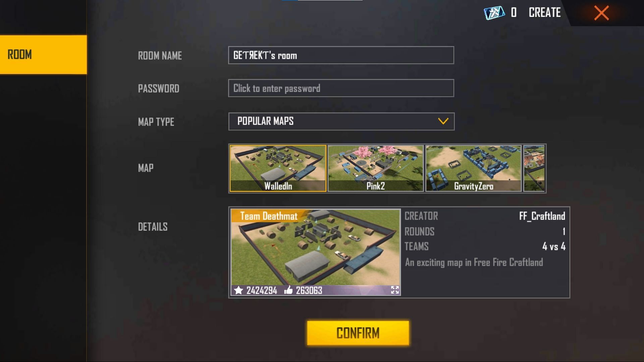Click the CREATE button top right
This screenshot has height=362, width=644.
545,12
